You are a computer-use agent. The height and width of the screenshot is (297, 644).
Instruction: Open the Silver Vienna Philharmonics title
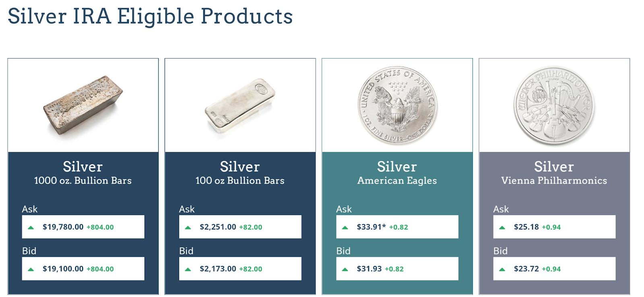[x=554, y=173]
